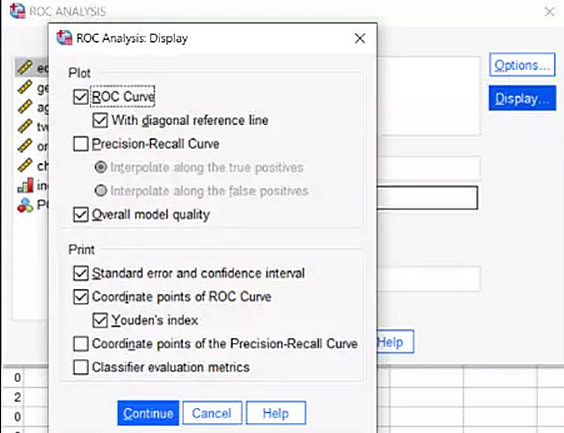
Task: Enable Precision-Recall Curve checkbox
Action: coord(81,144)
